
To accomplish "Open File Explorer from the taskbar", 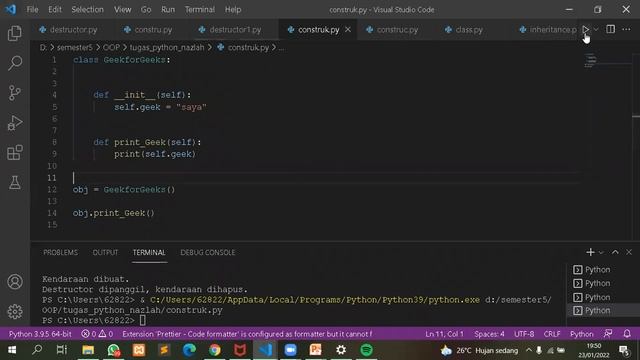I will [88, 350].
